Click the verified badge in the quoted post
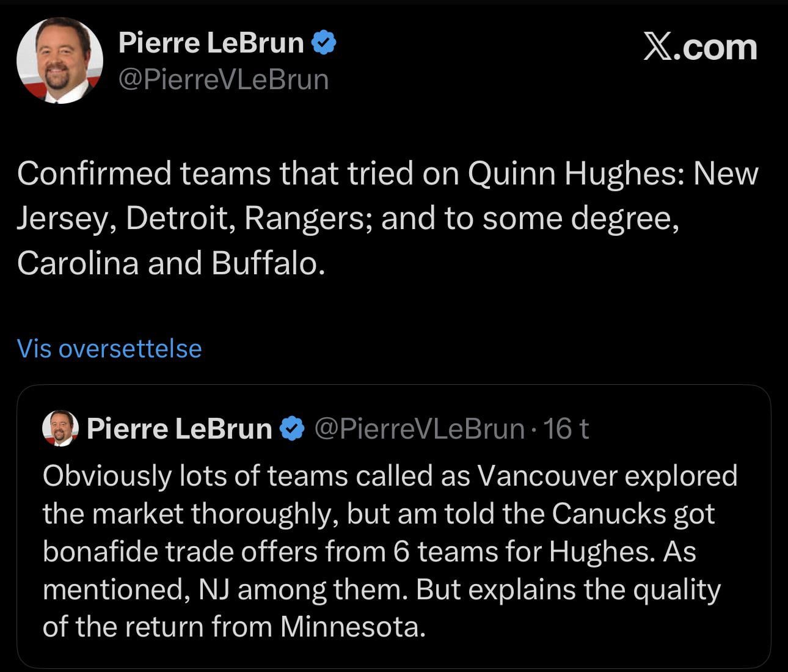This screenshot has height=672, width=788. [292, 429]
